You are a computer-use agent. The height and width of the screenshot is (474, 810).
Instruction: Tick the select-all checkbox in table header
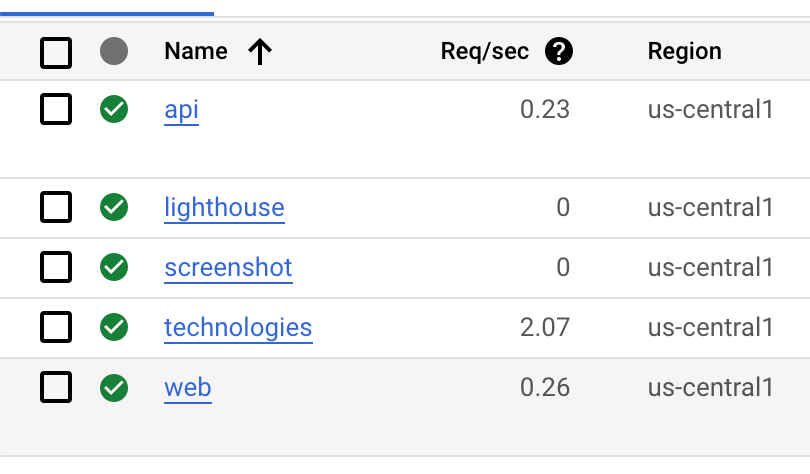pos(56,52)
